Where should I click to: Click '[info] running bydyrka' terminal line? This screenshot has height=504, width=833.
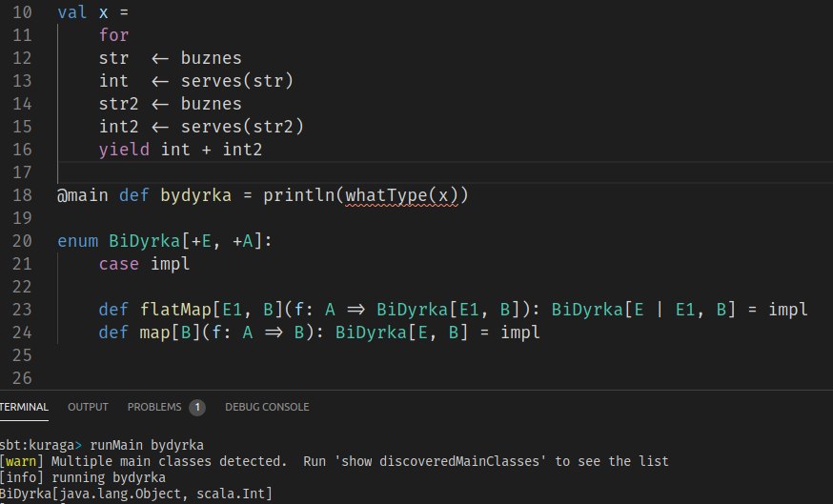point(83,477)
